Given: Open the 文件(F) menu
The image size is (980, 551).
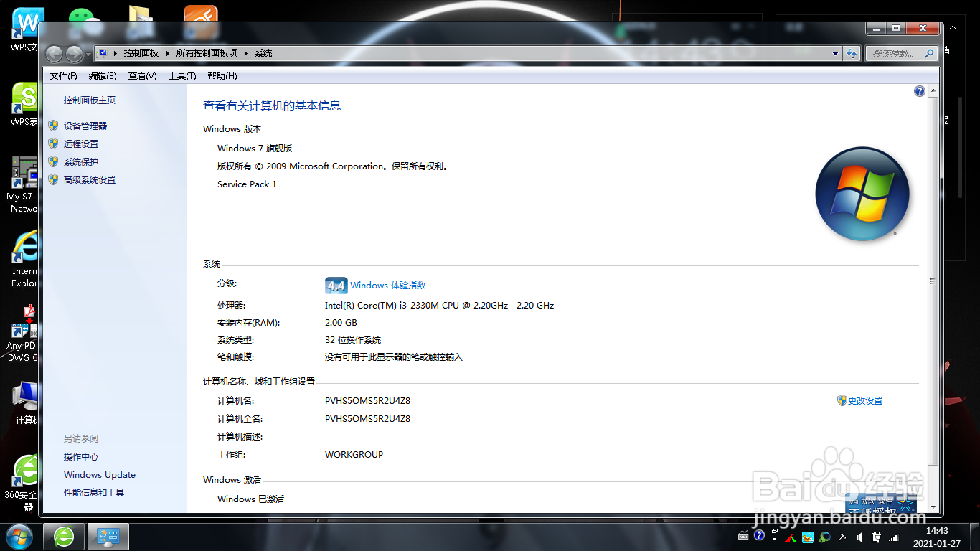Looking at the screenshot, I should click(x=64, y=75).
